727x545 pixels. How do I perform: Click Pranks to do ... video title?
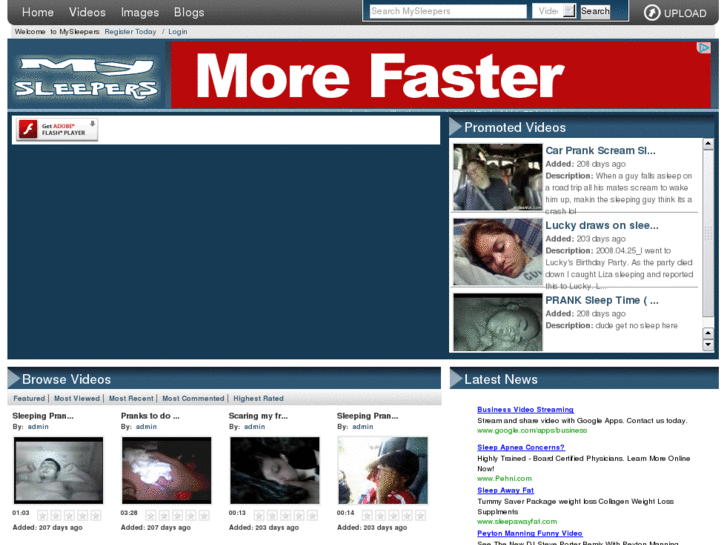coord(150,416)
